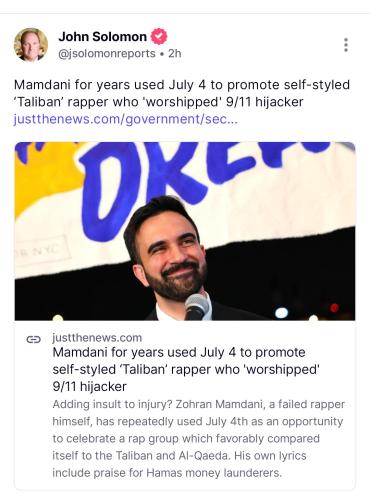Click the 2h post timestamp
This screenshot has height=500, width=370.
pyautogui.click(x=175, y=53)
